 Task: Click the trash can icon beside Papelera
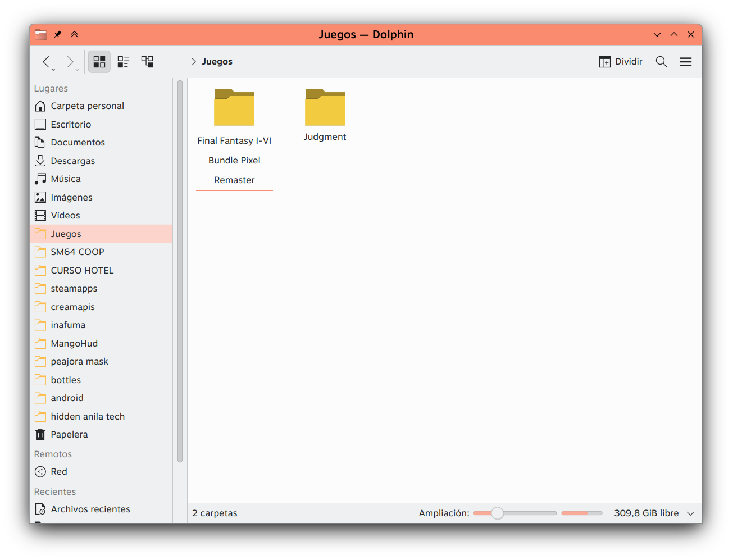point(40,435)
